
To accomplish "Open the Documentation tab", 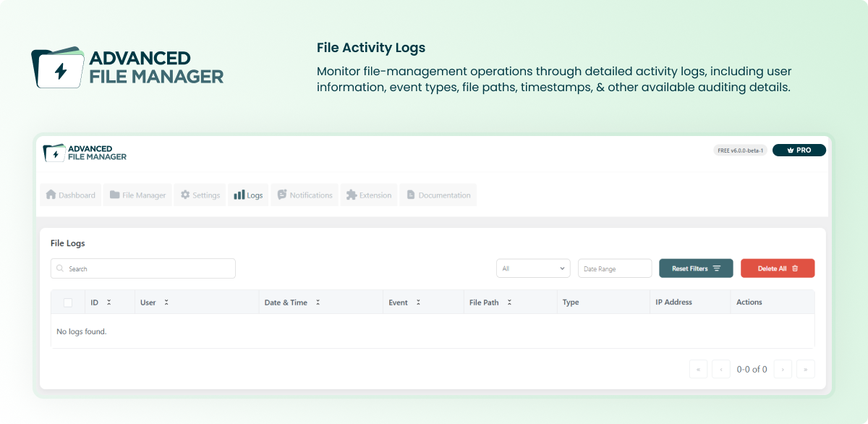I will pyautogui.click(x=438, y=195).
